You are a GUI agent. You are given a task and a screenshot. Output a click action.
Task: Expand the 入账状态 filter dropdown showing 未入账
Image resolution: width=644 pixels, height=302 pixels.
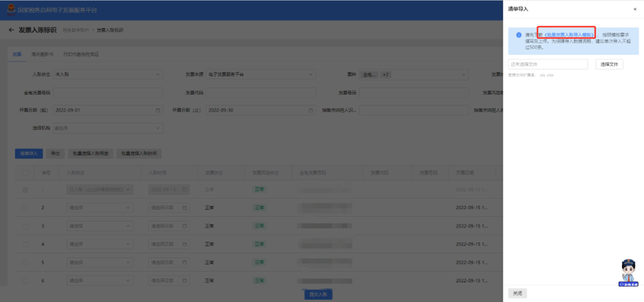coord(107,74)
